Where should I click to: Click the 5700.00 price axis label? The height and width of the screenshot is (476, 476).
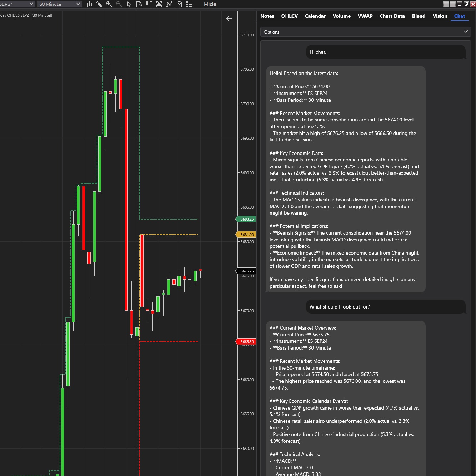click(247, 104)
